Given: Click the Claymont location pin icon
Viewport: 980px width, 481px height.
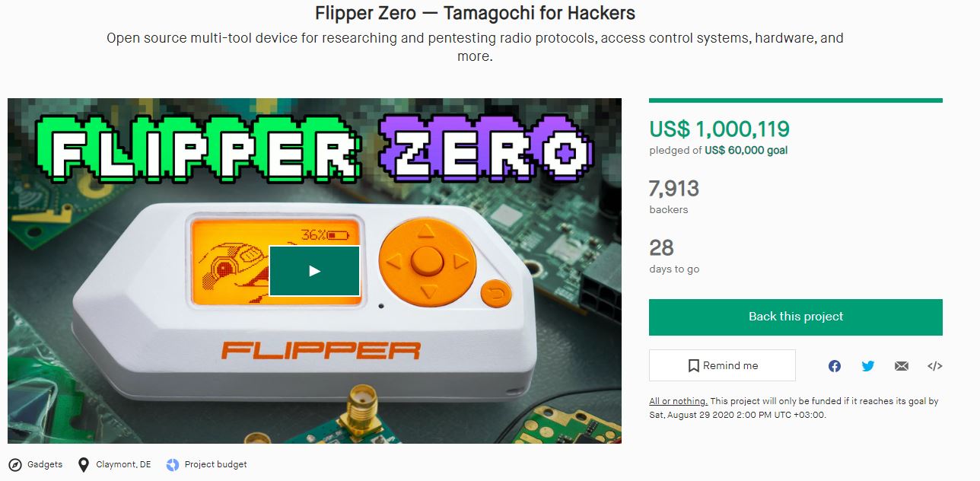Looking at the screenshot, I should pyautogui.click(x=84, y=464).
